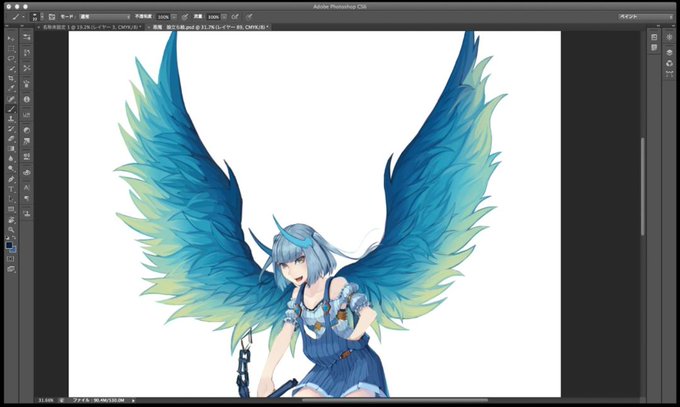Screen dimensions: 680x407
Task: Toggle Quick Mask mode
Action: 11,259
